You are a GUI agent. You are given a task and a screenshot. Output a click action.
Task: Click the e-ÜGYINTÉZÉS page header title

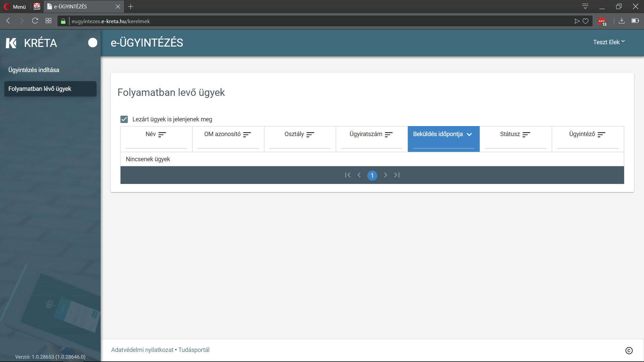147,43
